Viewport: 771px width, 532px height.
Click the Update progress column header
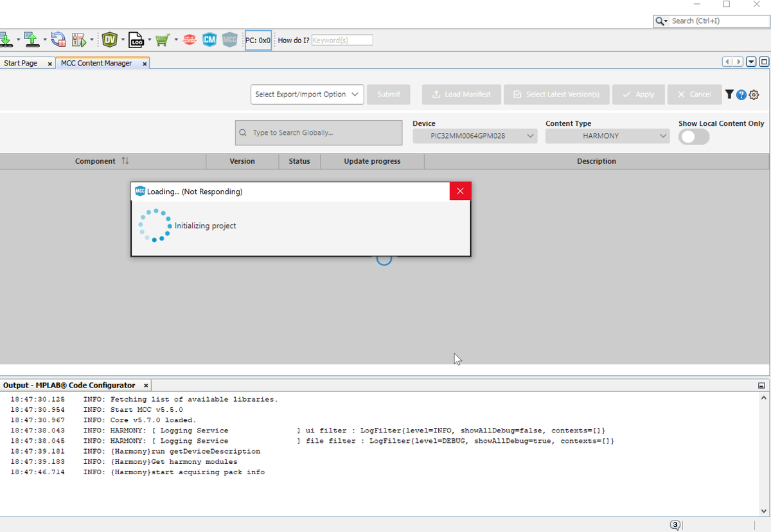pyautogui.click(x=372, y=161)
